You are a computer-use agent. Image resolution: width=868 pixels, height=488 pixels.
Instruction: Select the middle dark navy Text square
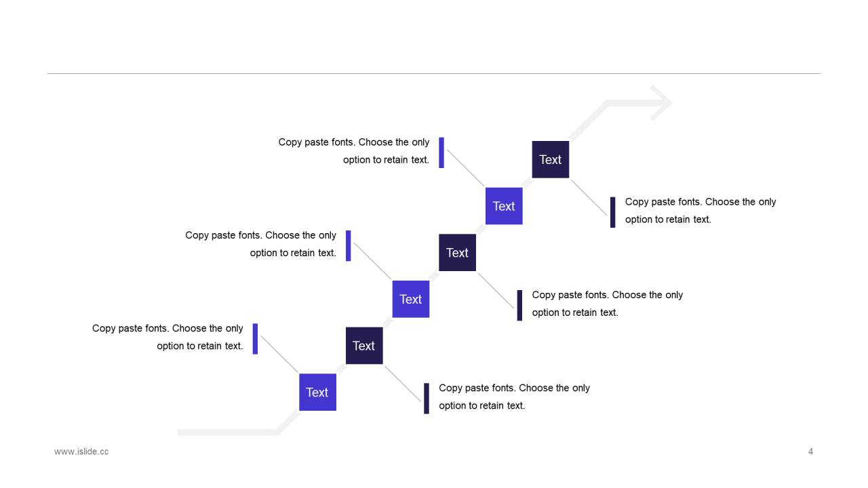[x=457, y=253]
